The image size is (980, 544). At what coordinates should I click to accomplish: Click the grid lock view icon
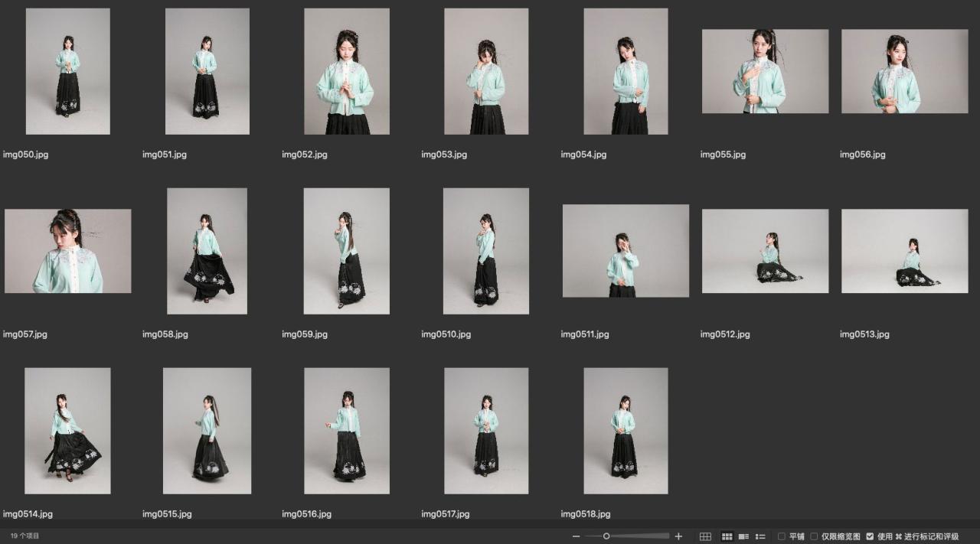point(705,536)
